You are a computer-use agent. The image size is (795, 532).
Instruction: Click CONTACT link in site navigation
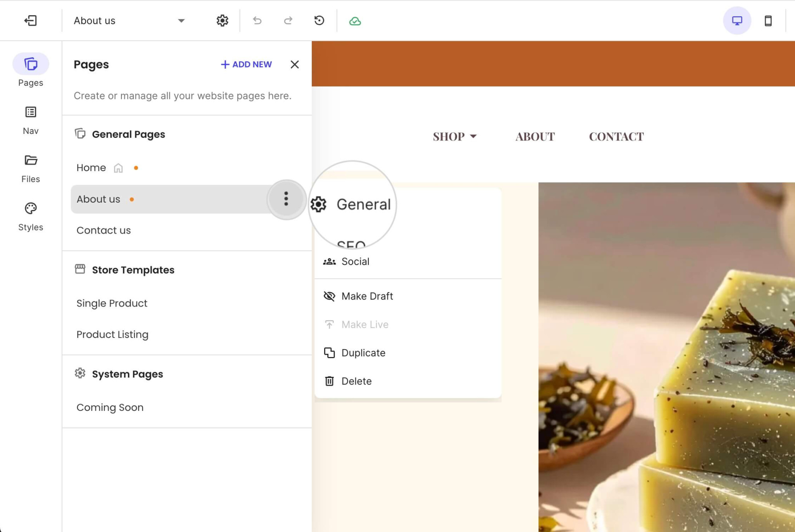(616, 137)
